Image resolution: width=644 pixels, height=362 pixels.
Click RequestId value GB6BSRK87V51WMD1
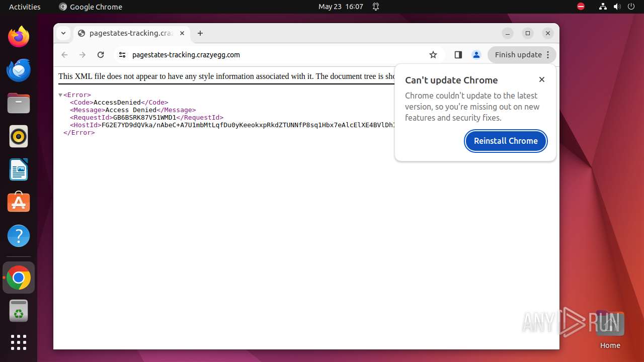pyautogui.click(x=144, y=118)
